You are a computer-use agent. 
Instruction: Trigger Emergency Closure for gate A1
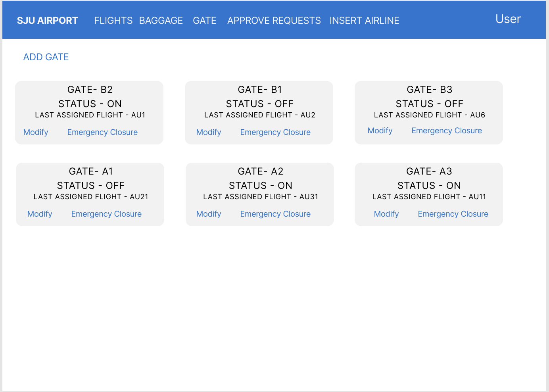(106, 214)
